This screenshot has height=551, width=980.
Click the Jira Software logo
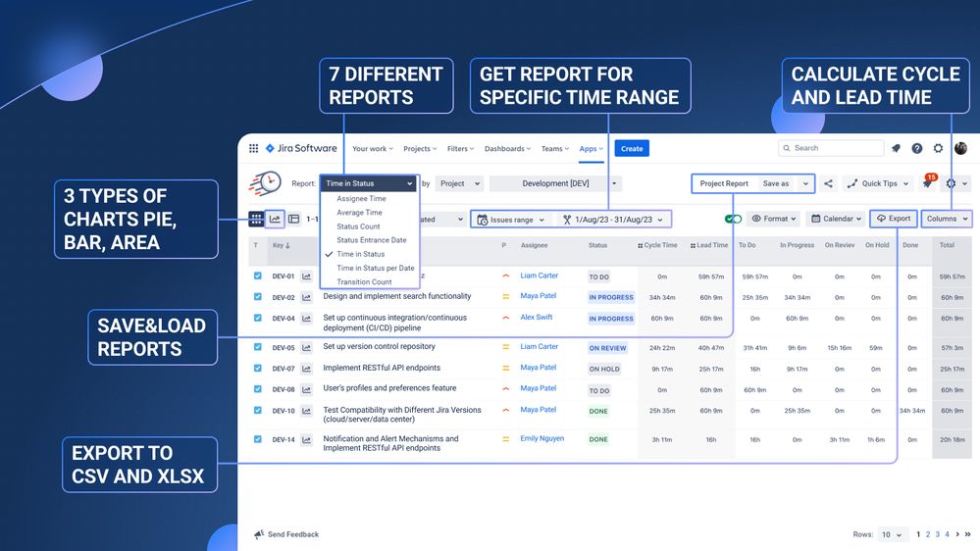pyautogui.click(x=301, y=149)
